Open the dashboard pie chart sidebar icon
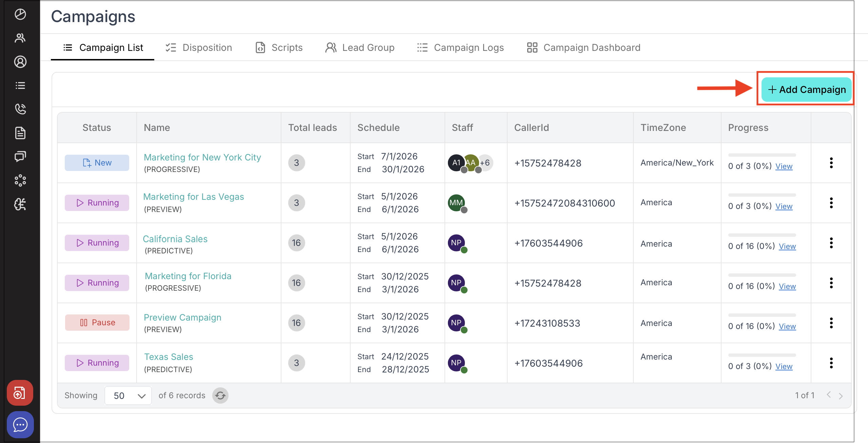This screenshot has height=443, width=868. click(20, 14)
